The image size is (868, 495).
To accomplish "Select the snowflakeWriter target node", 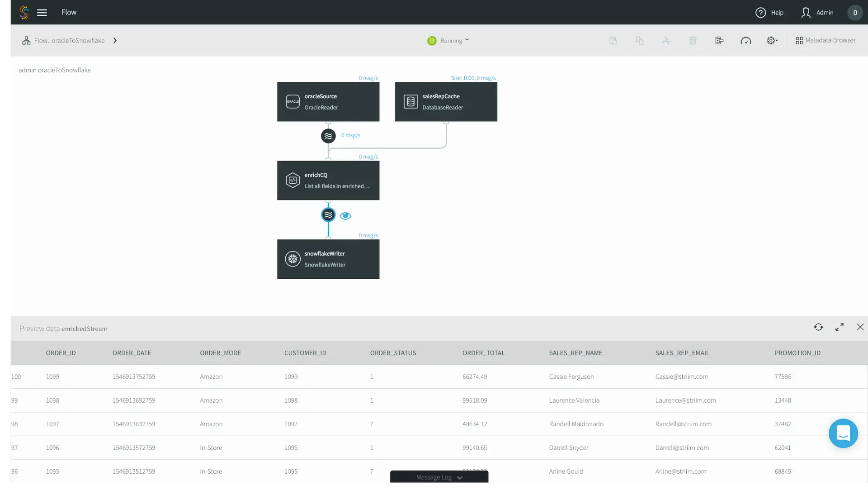I will [328, 259].
